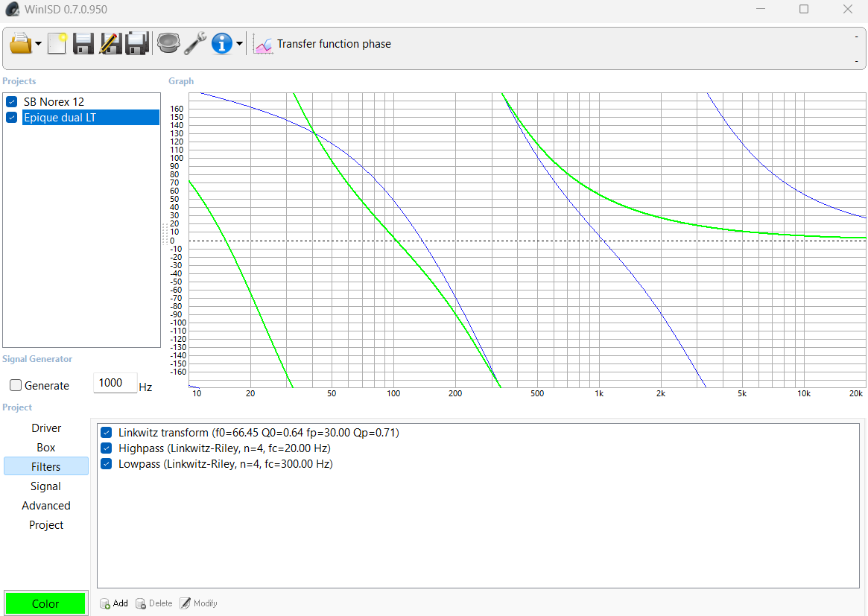Expand the info icon dropdown arrow
The image size is (868, 616).
(239, 44)
